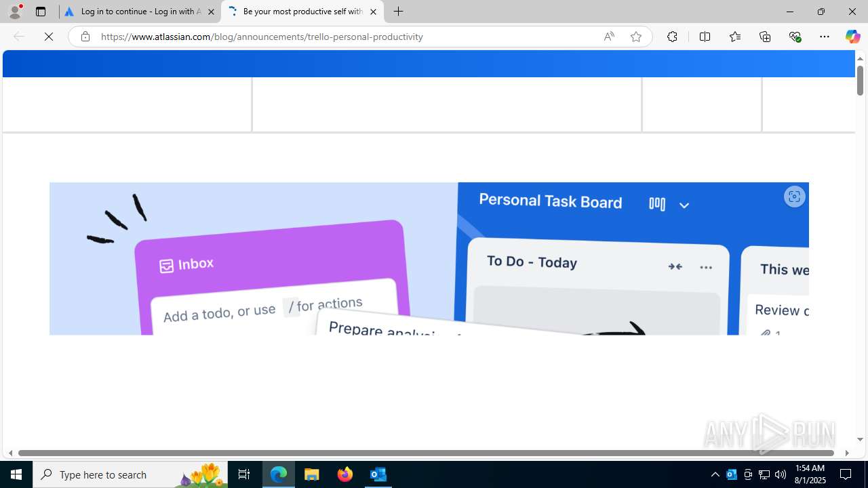
Task: Select the 'Be your most productive self' tab
Action: [x=302, y=12]
